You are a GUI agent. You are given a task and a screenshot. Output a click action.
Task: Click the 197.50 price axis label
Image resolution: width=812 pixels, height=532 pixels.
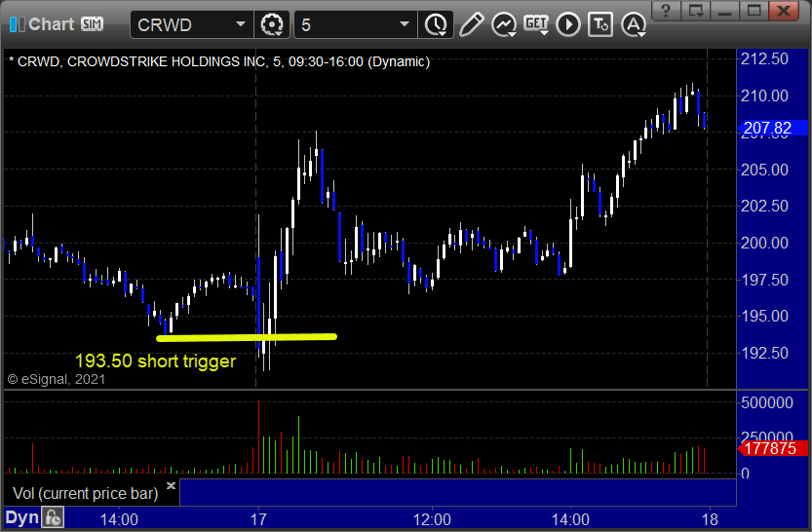[x=765, y=280]
